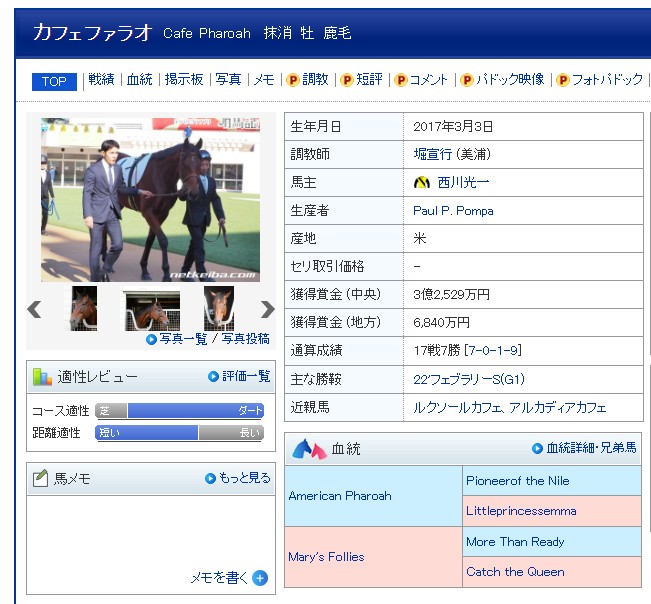Select the first small horse thumbnail
This screenshot has width=651, height=604.
pyautogui.click(x=83, y=309)
